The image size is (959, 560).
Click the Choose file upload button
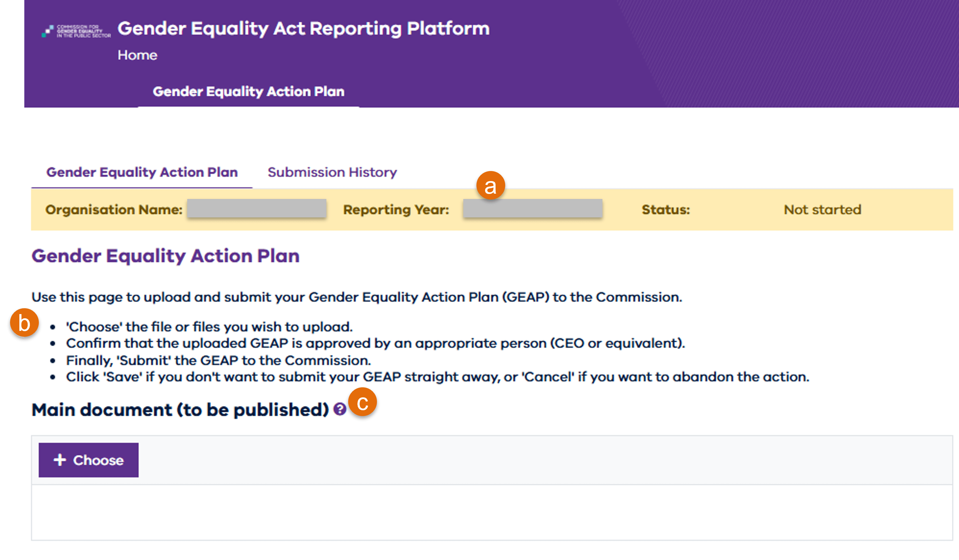tap(89, 460)
